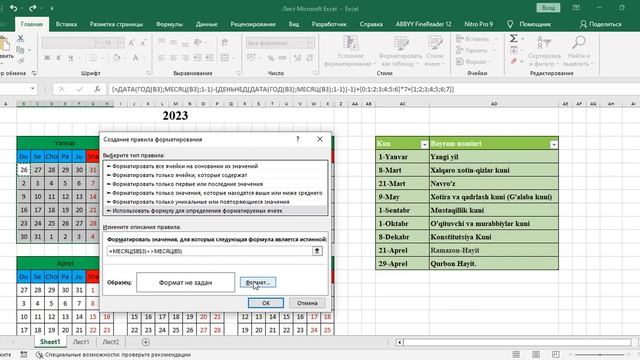640x360 pixels.
Task: Cut selection with scissors icon
Action: (20, 38)
